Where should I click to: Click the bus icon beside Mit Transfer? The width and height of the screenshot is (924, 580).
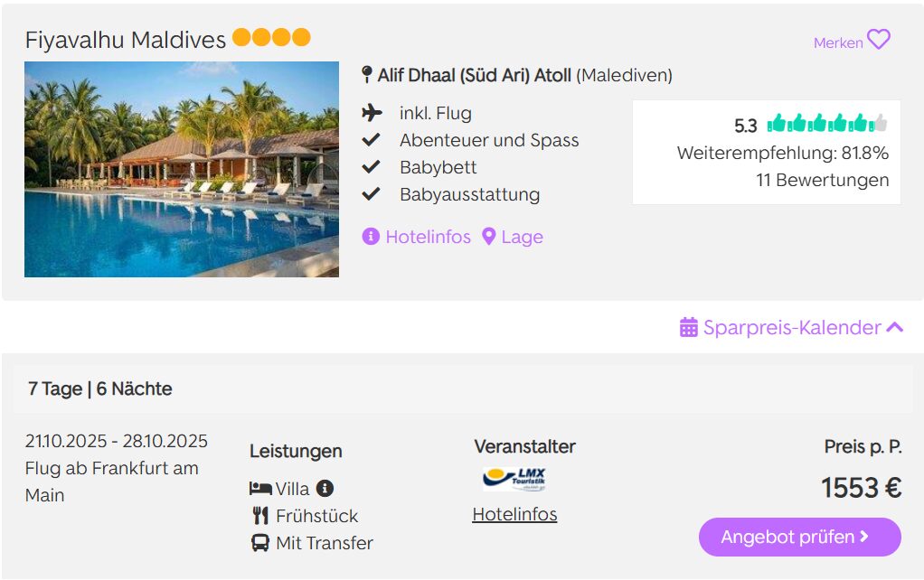(x=260, y=543)
